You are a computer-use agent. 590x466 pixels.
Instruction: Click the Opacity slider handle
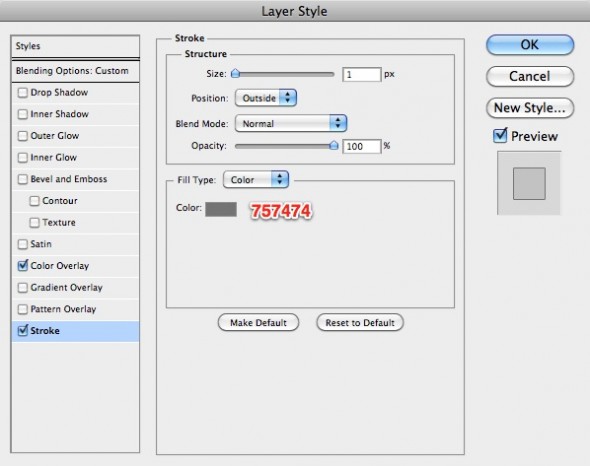[x=334, y=146]
